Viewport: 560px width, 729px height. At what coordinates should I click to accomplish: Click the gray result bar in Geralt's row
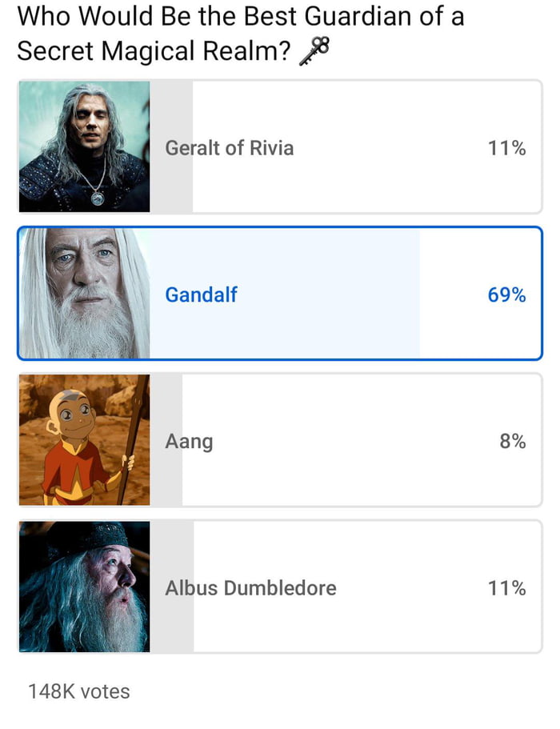172,184
